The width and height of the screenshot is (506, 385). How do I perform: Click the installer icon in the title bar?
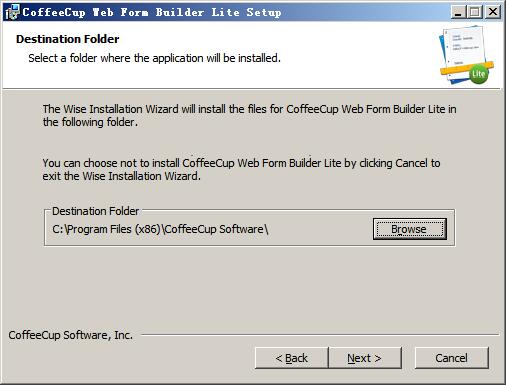click(x=12, y=12)
